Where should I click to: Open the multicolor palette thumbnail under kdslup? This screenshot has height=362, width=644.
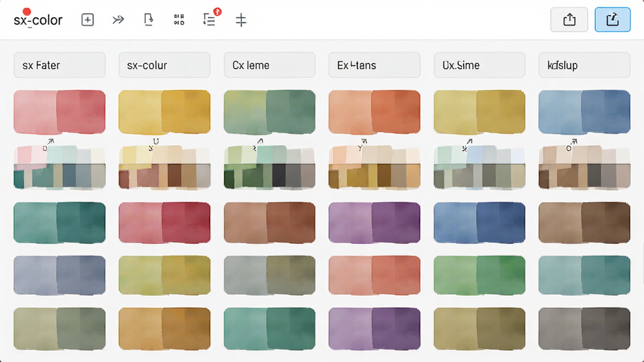click(x=584, y=167)
